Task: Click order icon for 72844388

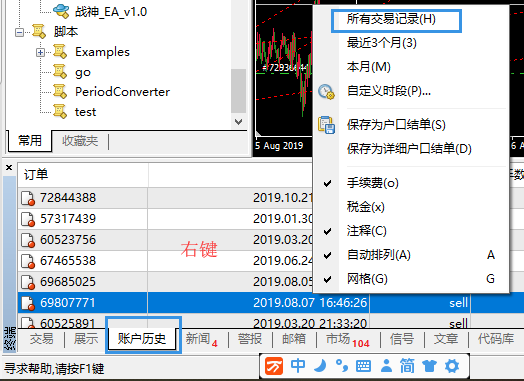Action: [x=28, y=198]
